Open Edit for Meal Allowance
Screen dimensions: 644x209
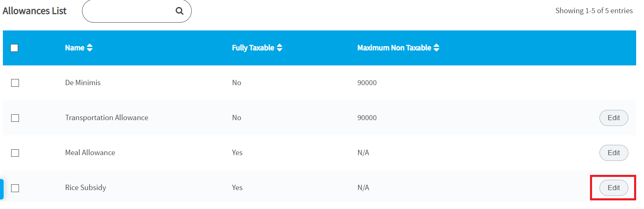[x=613, y=153]
